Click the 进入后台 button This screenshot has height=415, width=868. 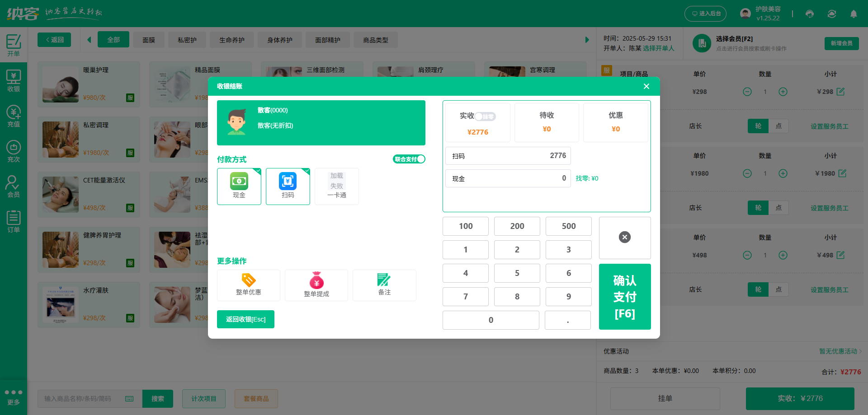(705, 14)
